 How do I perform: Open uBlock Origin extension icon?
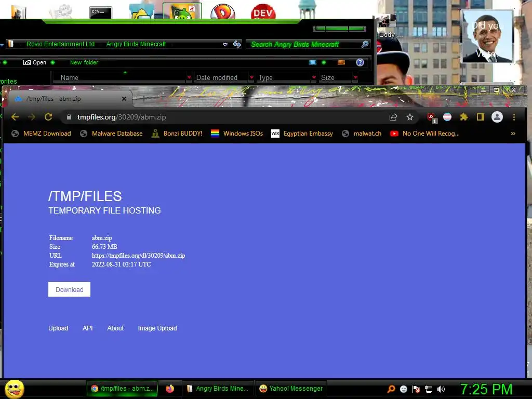432,118
